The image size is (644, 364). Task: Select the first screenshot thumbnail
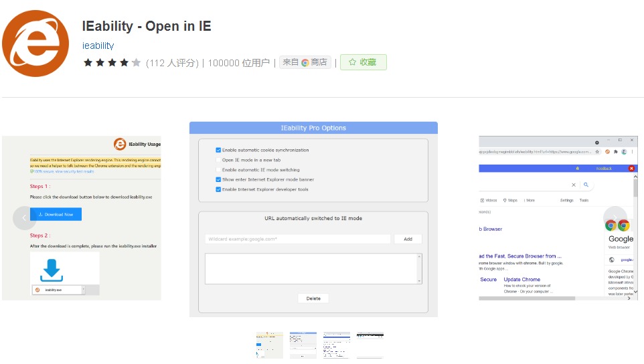tap(269, 345)
